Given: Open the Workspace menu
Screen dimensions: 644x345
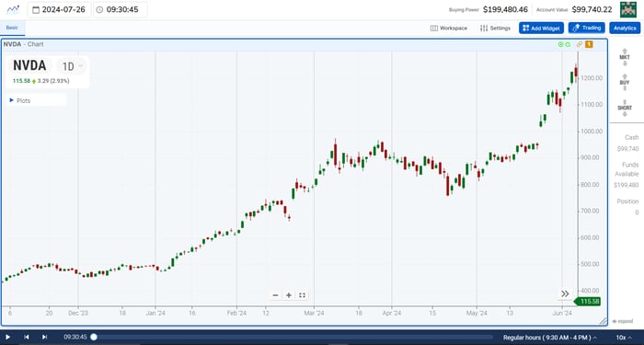Looking at the screenshot, I should (449, 28).
